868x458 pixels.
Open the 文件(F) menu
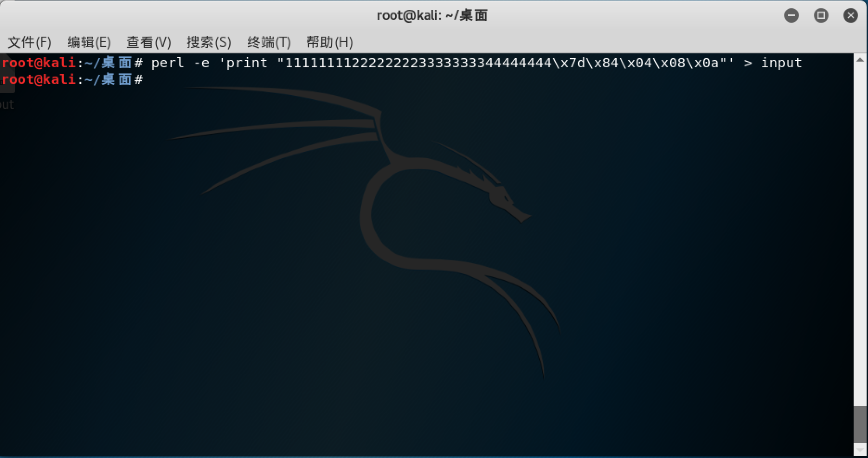[x=30, y=42]
